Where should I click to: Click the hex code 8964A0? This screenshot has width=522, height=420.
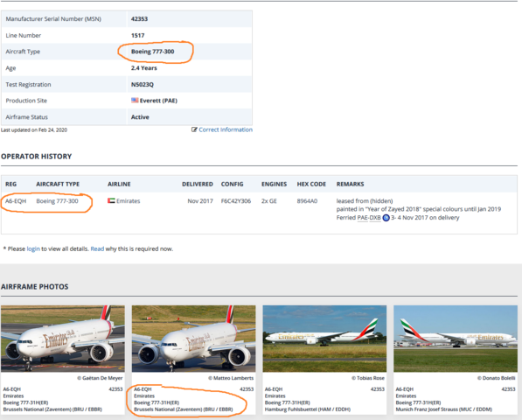click(307, 201)
